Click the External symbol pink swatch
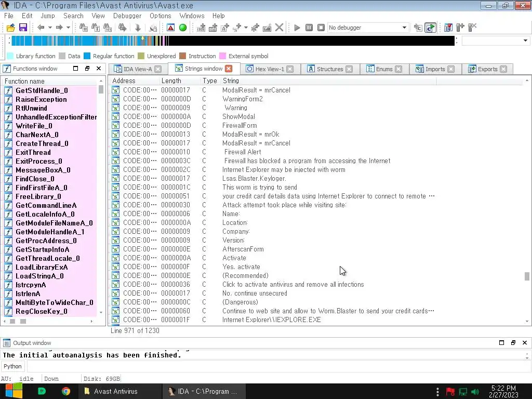532x399 pixels. tap(223, 56)
